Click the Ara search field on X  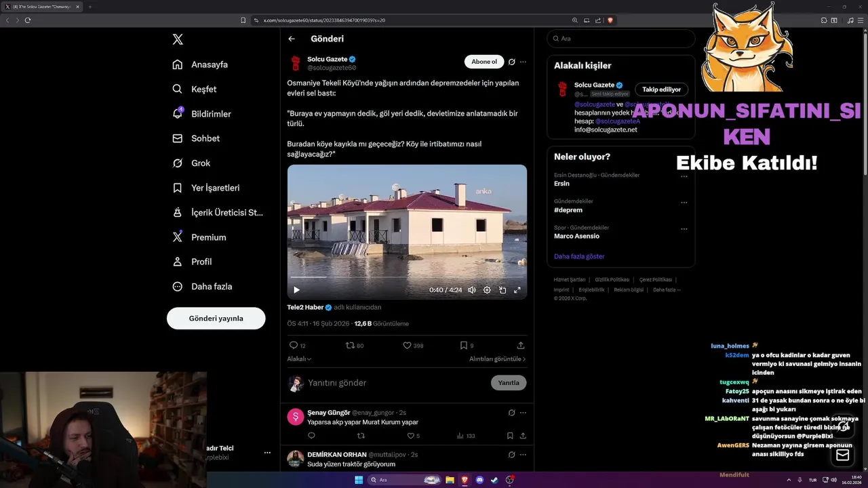pyautogui.click(x=620, y=39)
